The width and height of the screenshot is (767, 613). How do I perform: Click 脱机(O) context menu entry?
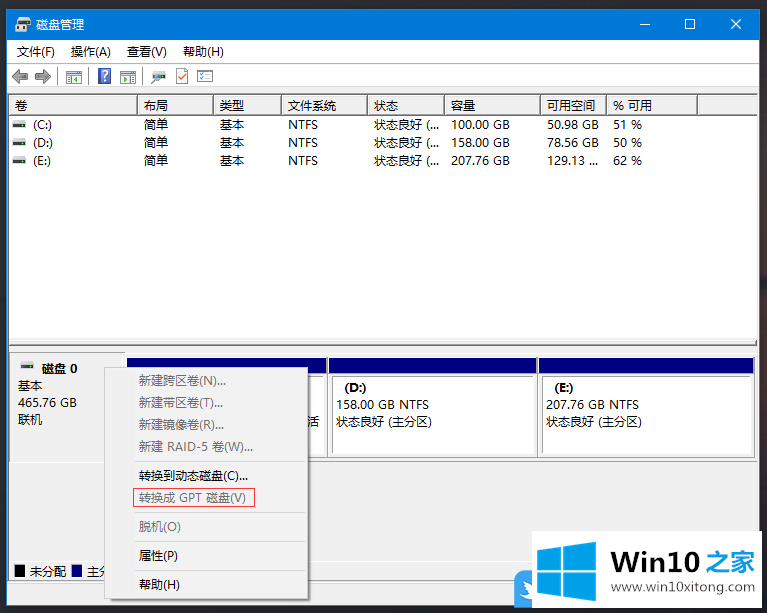click(x=159, y=527)
